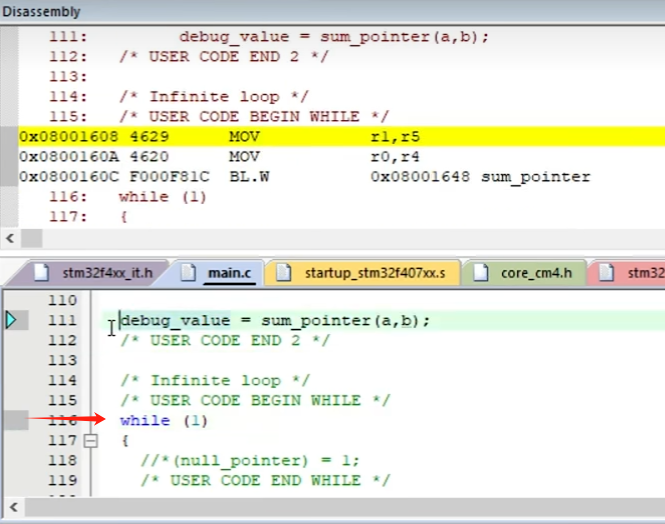Click Disassembly line 112 USER CODE END 2
The image size is (665, 524).
click(224, 57)
